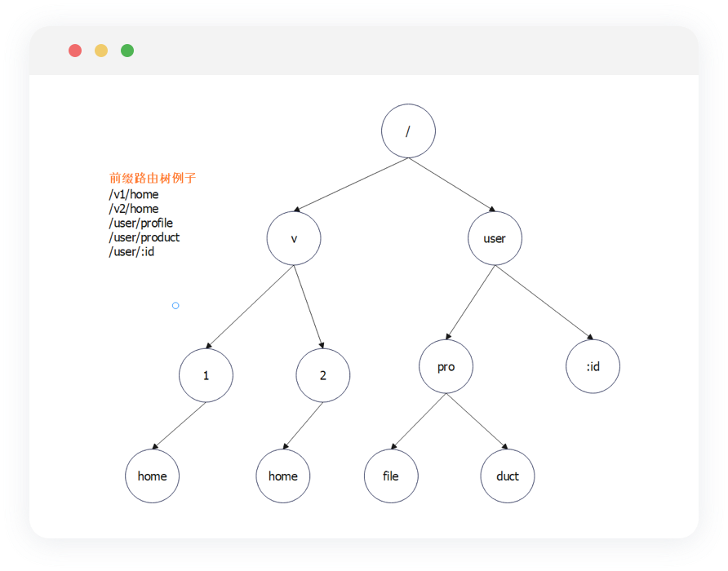Click the green maximize window dot
728x571 pixels.
[x=127, y=51]
